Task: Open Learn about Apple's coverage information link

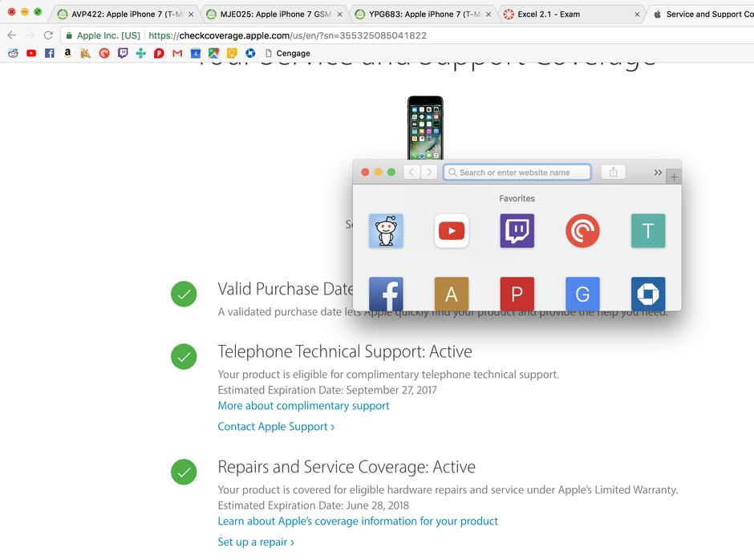Action: point(358,521)
